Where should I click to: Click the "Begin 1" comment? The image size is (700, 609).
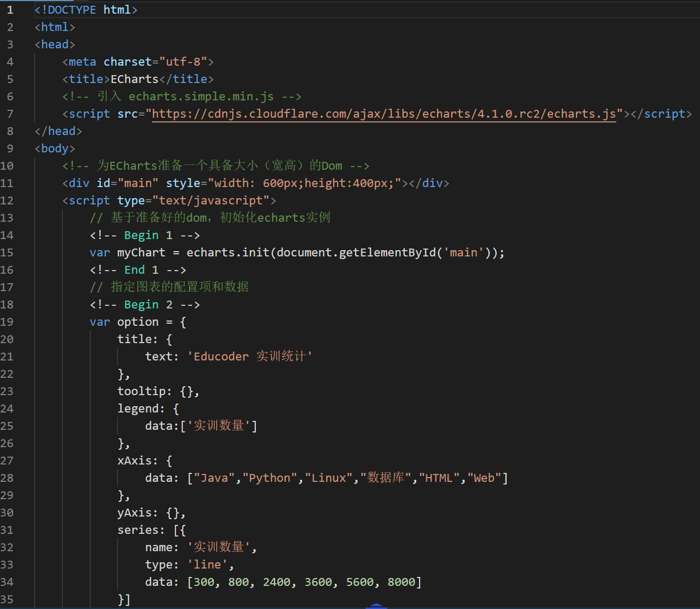click(145, 235)
